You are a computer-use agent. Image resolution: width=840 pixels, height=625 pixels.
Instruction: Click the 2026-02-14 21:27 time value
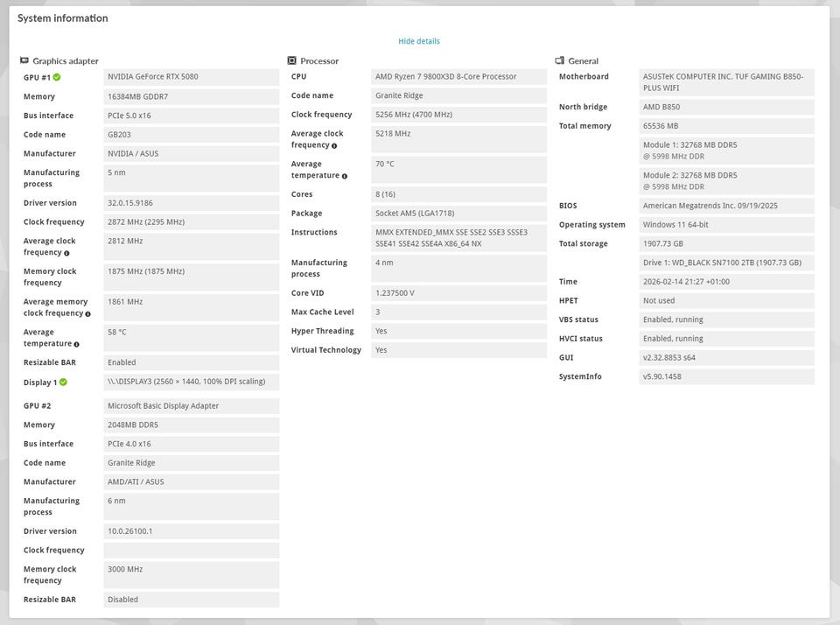[x=726, y=281]
